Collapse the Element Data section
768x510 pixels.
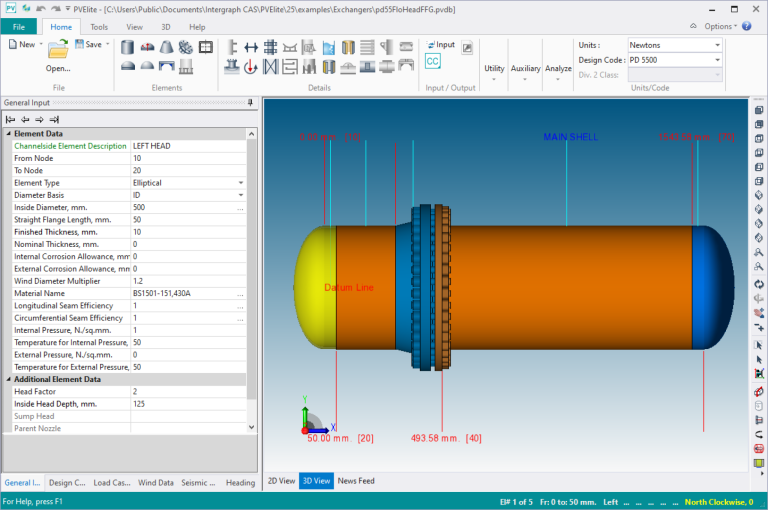(8, 133)
